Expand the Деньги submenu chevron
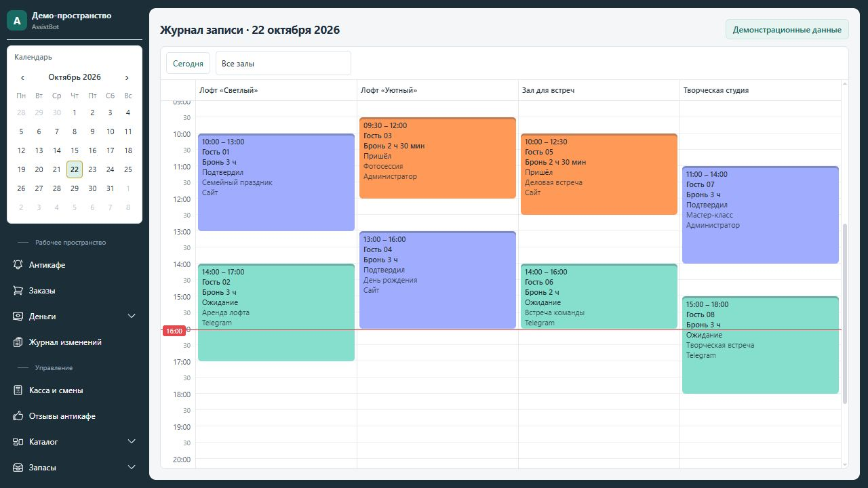The height and width of the screenshot is (488, 868). pos(132,317)
